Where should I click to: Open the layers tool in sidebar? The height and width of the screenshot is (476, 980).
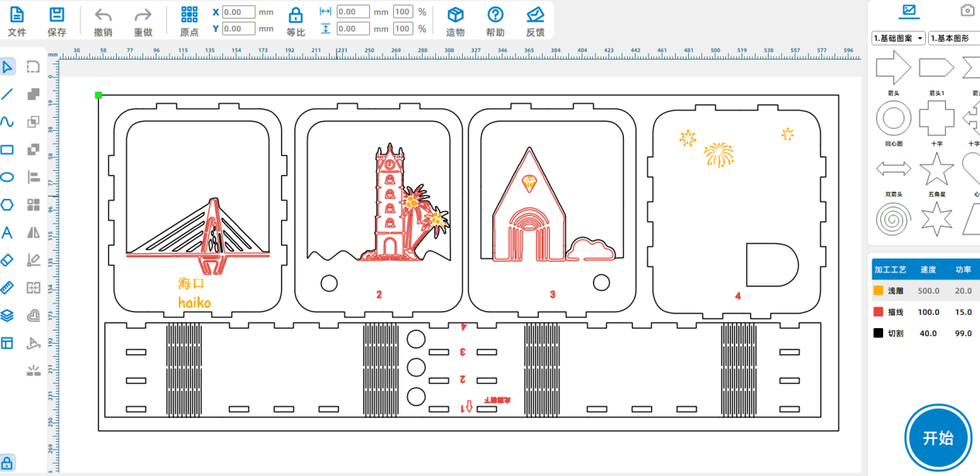point(8,315)
